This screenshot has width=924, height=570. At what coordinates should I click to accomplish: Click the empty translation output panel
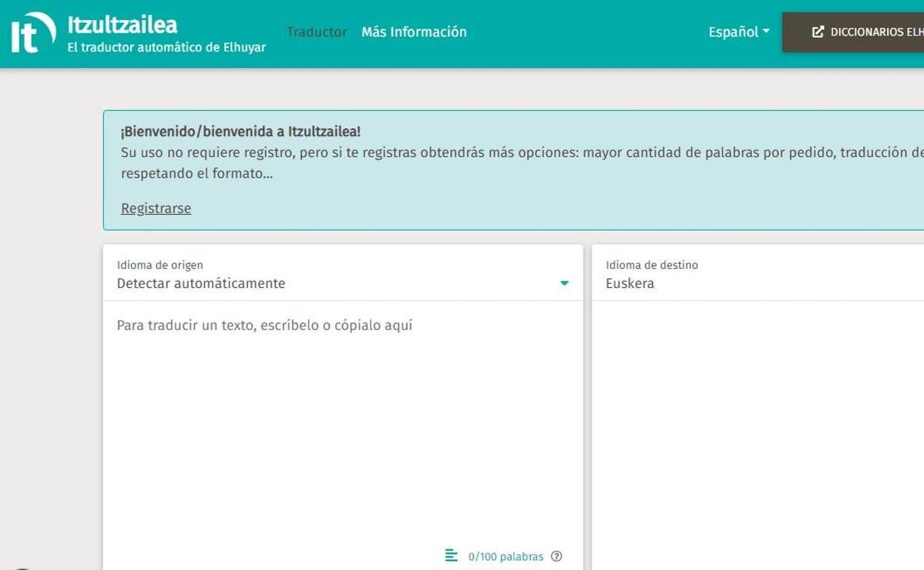click(x=757, y=429)
